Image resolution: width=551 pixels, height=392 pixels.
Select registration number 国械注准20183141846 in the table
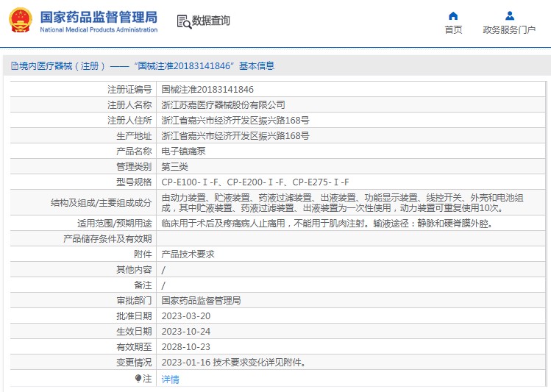[207, 90]
